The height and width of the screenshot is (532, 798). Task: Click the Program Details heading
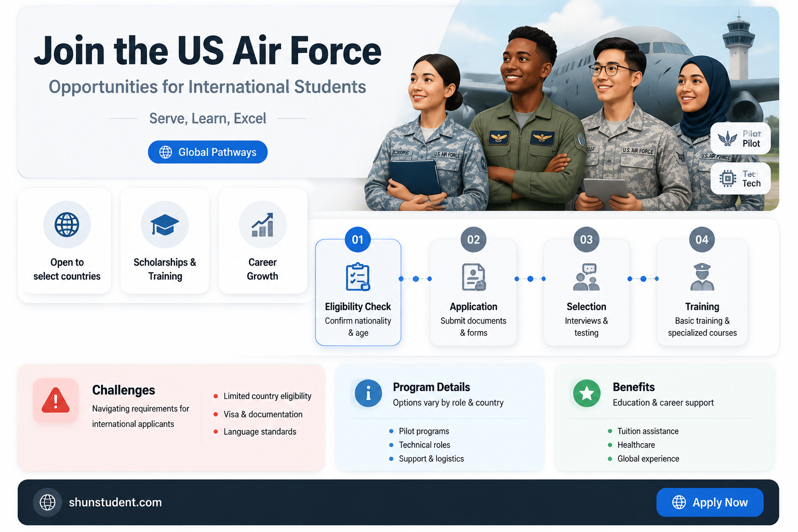click(431, 387)
